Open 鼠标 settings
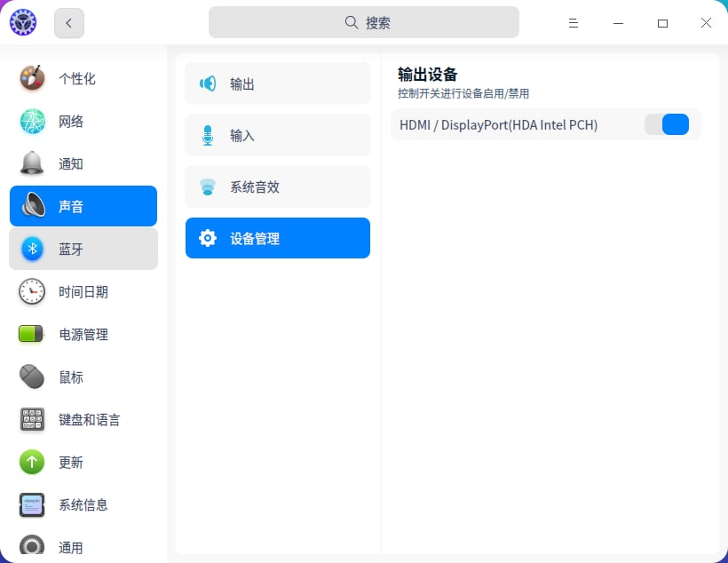 [83, 377]
